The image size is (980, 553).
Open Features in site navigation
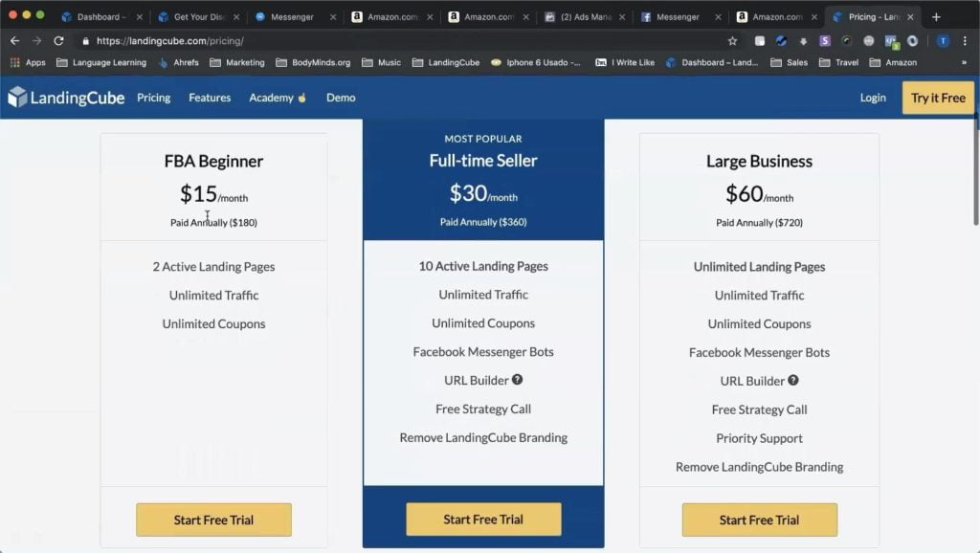pos(210,98)
